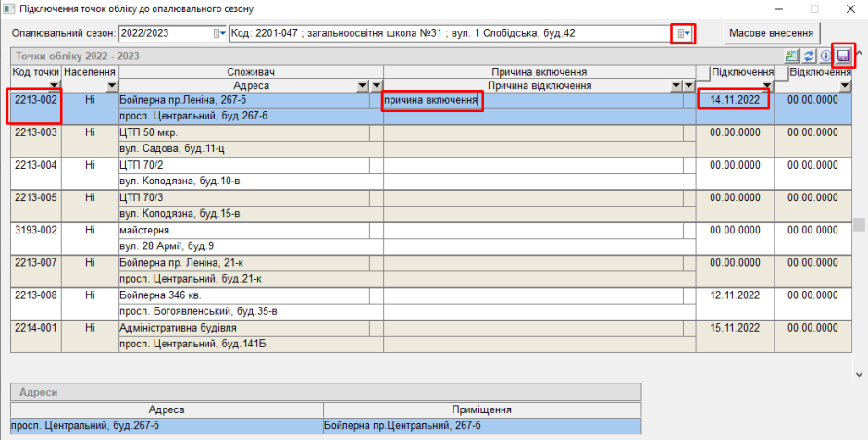Image resolution: width=868 pixels, height=440 pixels.
Task: Open the Код точки column filter arrow
Action: [x=55, y=85]
